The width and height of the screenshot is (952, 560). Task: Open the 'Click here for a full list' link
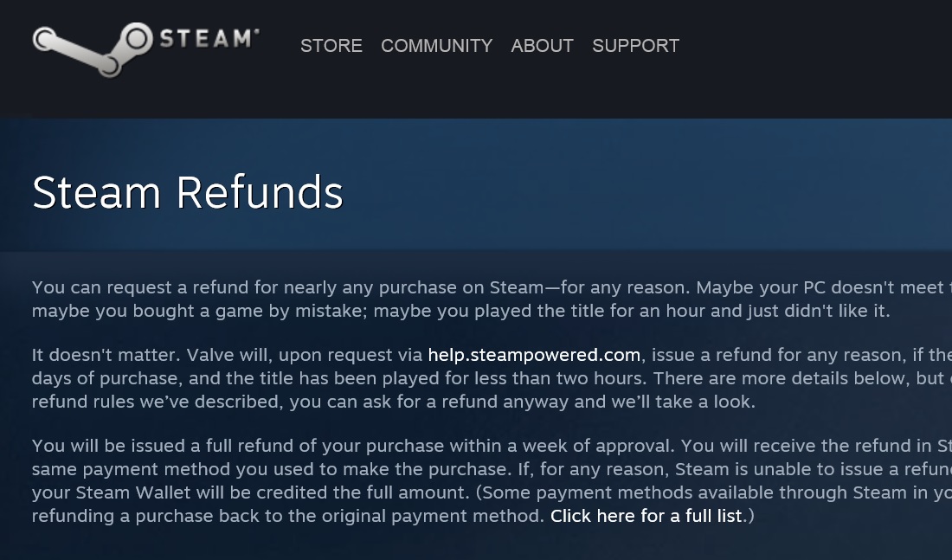click(646, 516)
